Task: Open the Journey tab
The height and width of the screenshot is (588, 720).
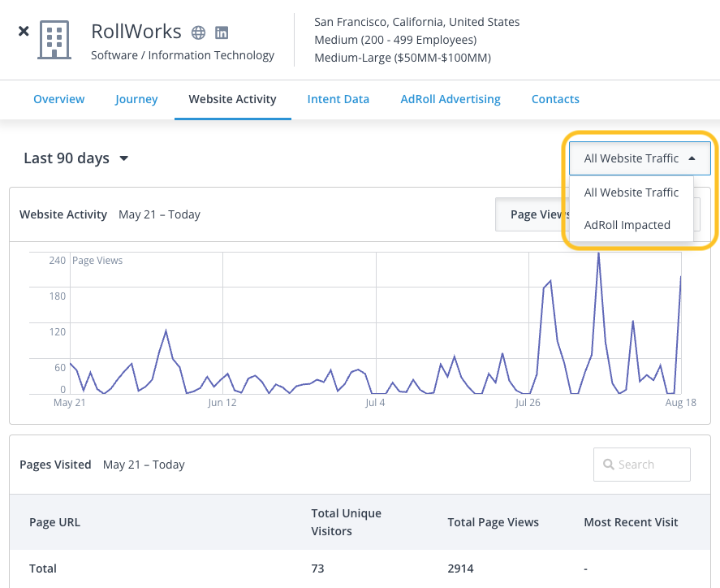Action: coord(136,99)
